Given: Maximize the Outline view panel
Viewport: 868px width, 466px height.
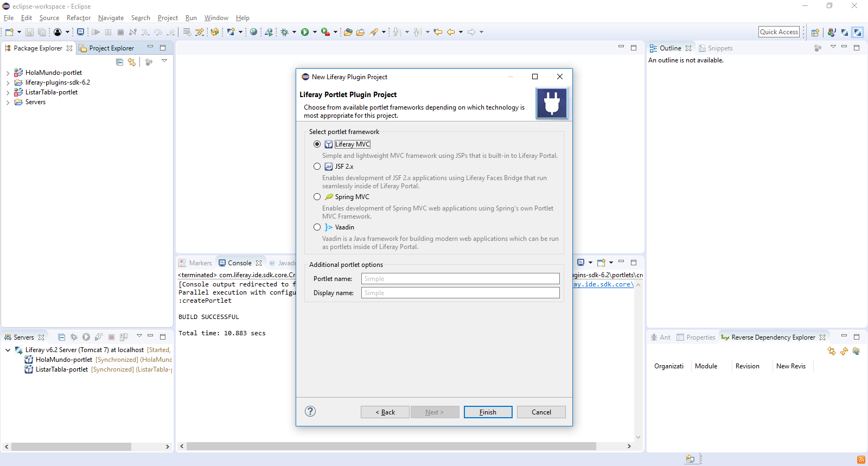Looking at the screenshot, I should [x=857, y=48].
